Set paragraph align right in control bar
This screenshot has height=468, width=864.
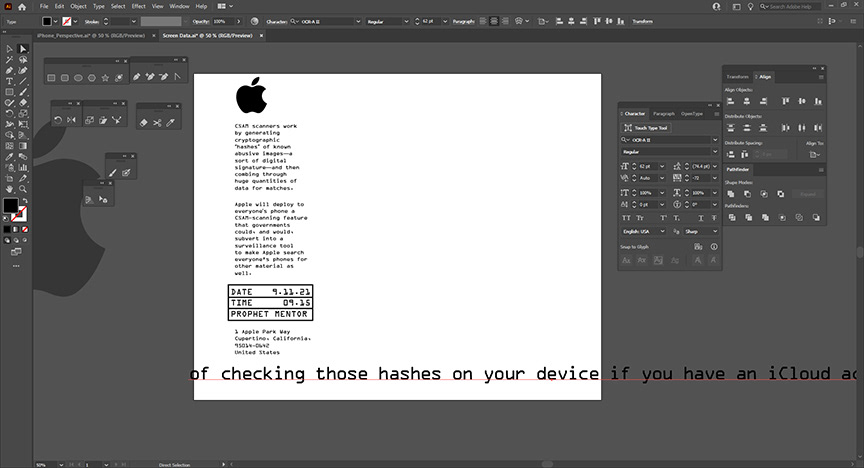(505, 21)
